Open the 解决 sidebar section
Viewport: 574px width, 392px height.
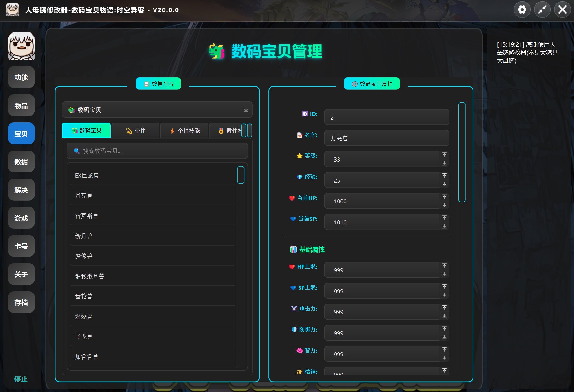pyautogui.click(x=21, y=190)
